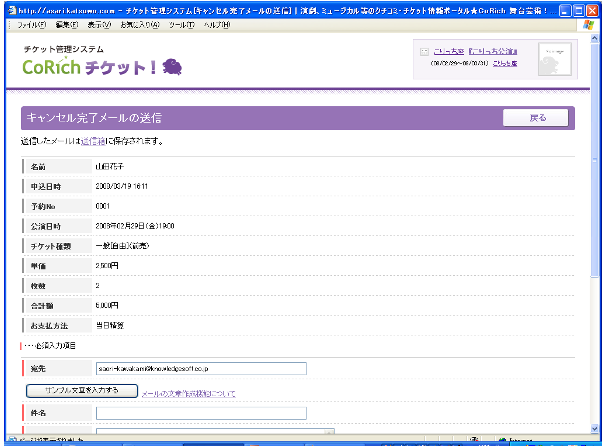Screen dimensions: 606x446
Task: Click the Internet zone status bar icon
Action: 501,440
